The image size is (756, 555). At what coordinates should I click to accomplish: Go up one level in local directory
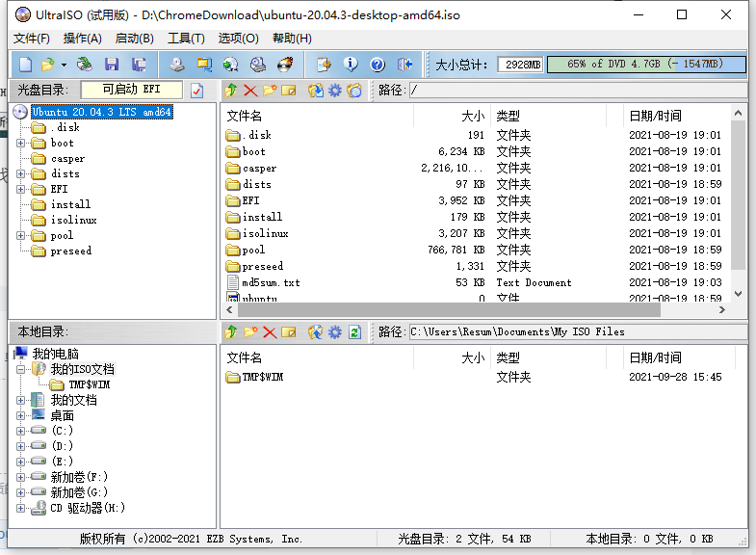231,331
